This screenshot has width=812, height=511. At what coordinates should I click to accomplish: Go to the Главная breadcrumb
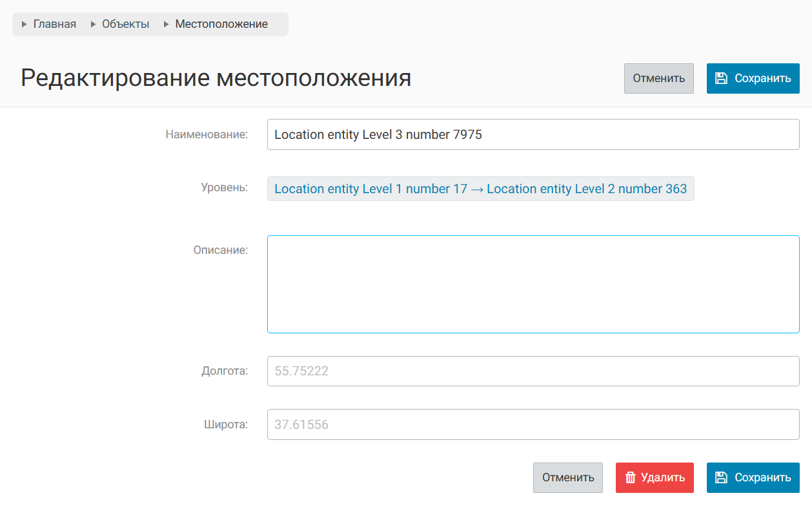tap(54, 24)
